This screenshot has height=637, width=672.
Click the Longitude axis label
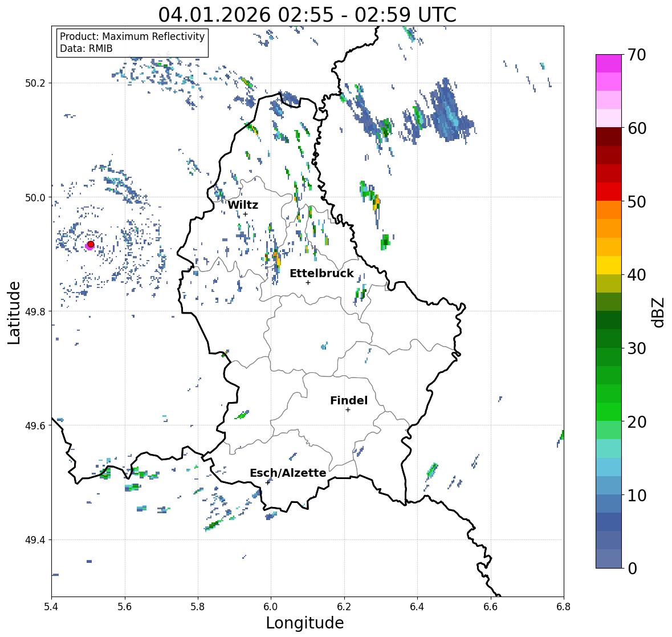click(305, 623)
